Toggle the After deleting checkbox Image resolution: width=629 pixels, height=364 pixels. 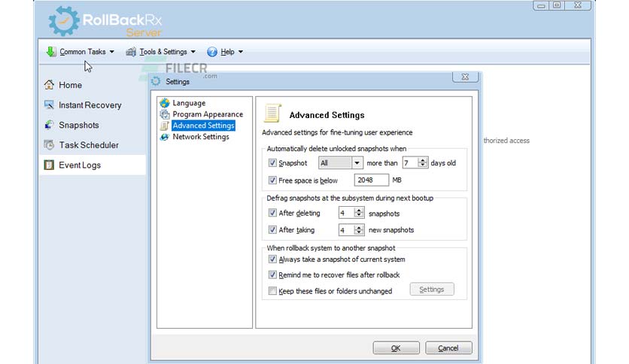click(272, 213)
